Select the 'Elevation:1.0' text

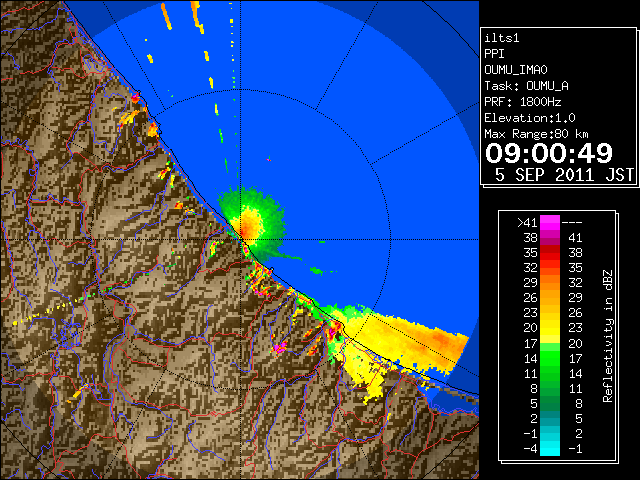(x=530, y=118)
